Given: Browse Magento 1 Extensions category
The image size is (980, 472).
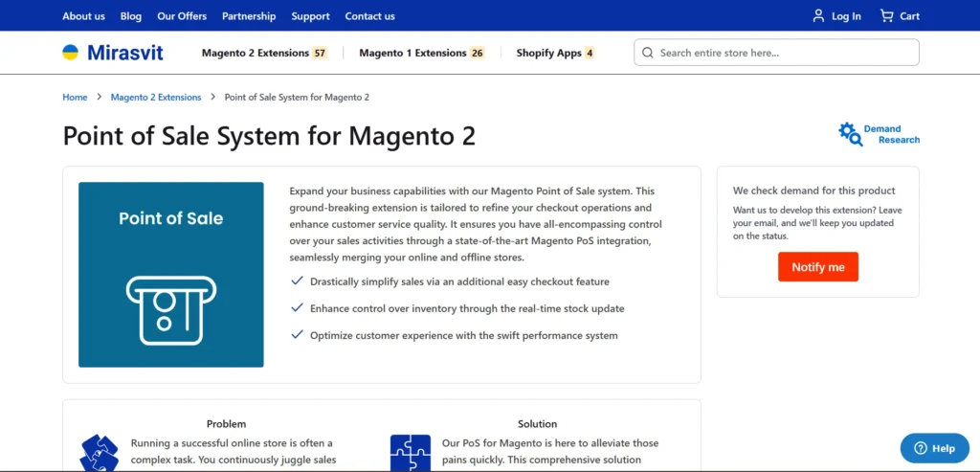Looking at the screenshot, I should (412, 54).
